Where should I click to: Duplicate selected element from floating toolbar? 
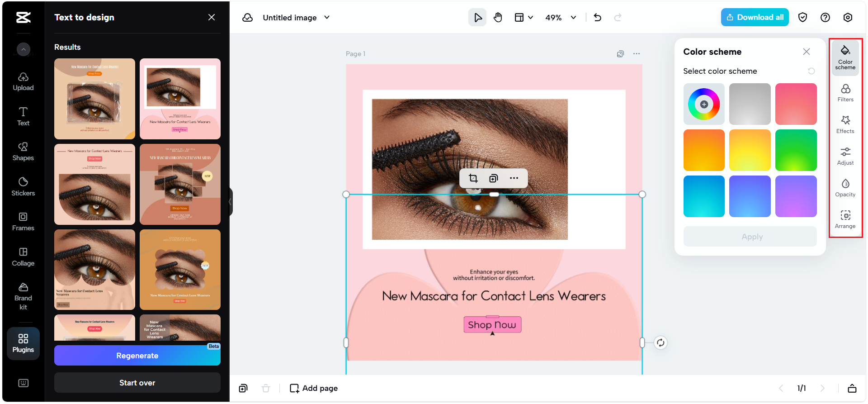(494, 178)
